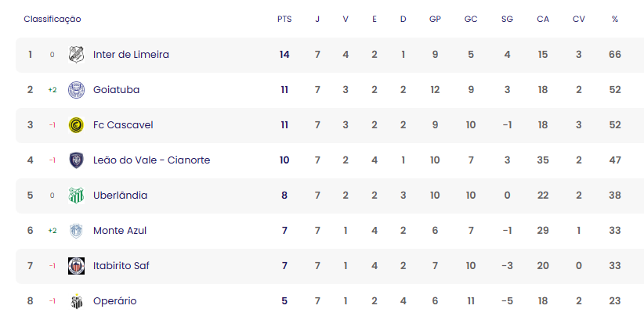Image resolution: width=644 pixels, height=327 pixels.
Task: Click the Leão do Vale - Cianorte crest
Action: coord(77,160)
